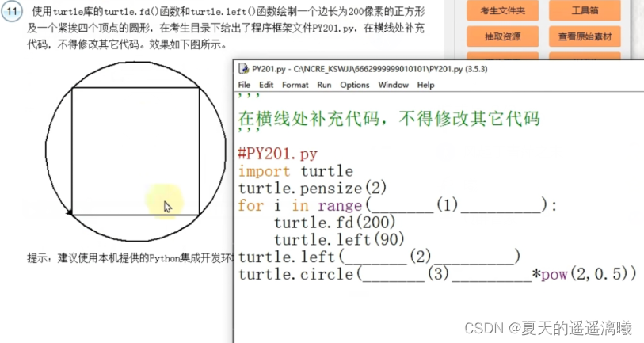This screenshot has width=644, height=343.
Task: Open the Run menu in IDLE
Action: [324, 85]
